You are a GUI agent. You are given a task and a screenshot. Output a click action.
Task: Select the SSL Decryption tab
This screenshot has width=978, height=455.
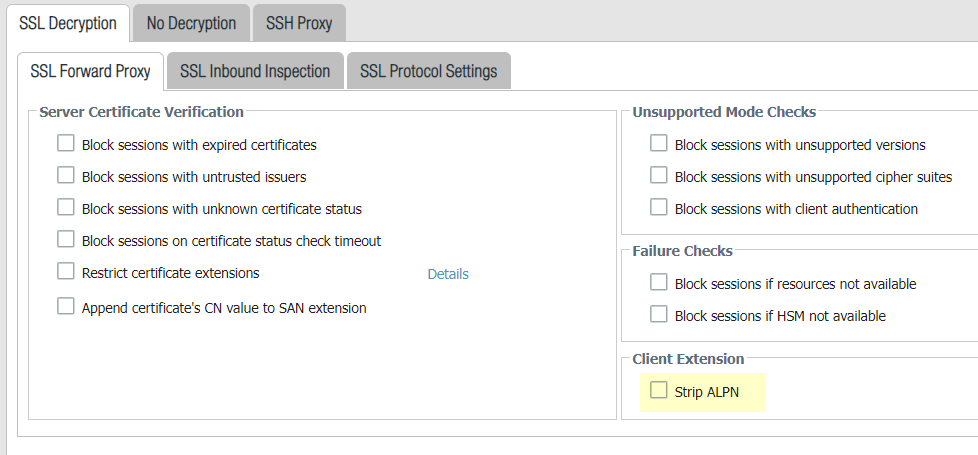click(x=68, y=22)
